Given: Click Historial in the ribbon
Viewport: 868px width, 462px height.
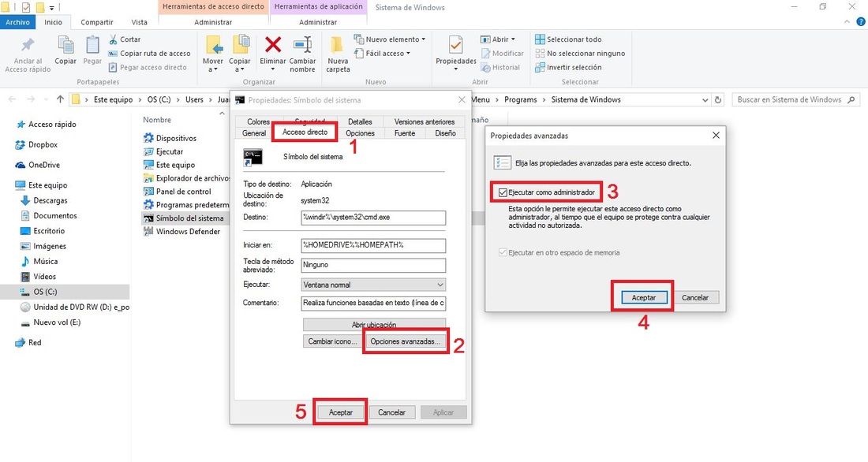Looking at the screenshot, I should click(x=500, y=67).
